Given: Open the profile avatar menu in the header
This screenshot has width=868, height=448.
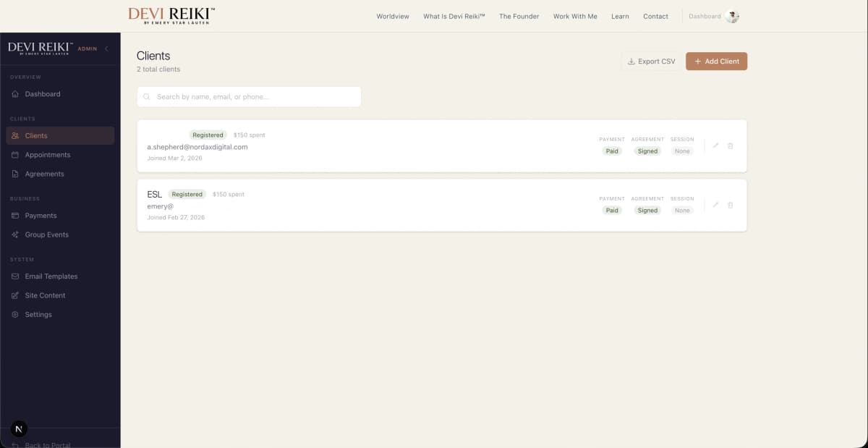Looking at the screenshot, I should [x=733, y=15].
